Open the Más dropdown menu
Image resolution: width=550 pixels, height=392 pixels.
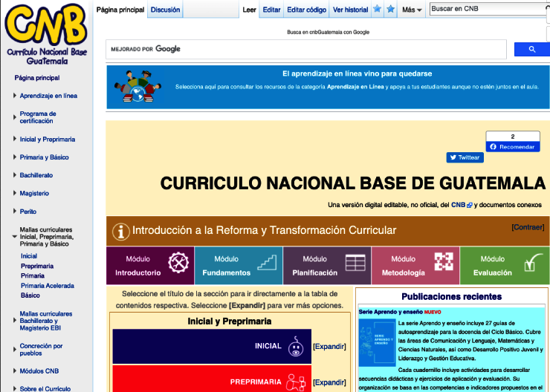(412, 10)
